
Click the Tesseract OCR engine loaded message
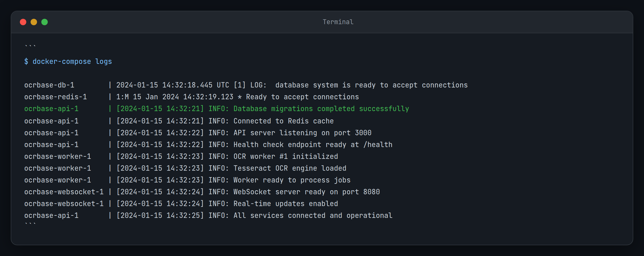pos(290,168)
